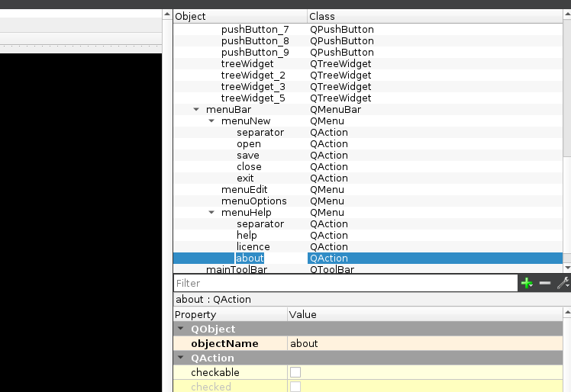Viewport: 571px width, 392px height.
Task: Collapse the menuBar tree node
Action: pyautogui.click(x=196, y=109)
